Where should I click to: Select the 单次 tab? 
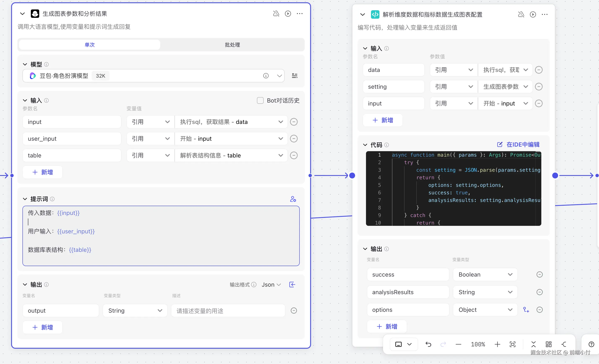90,45
